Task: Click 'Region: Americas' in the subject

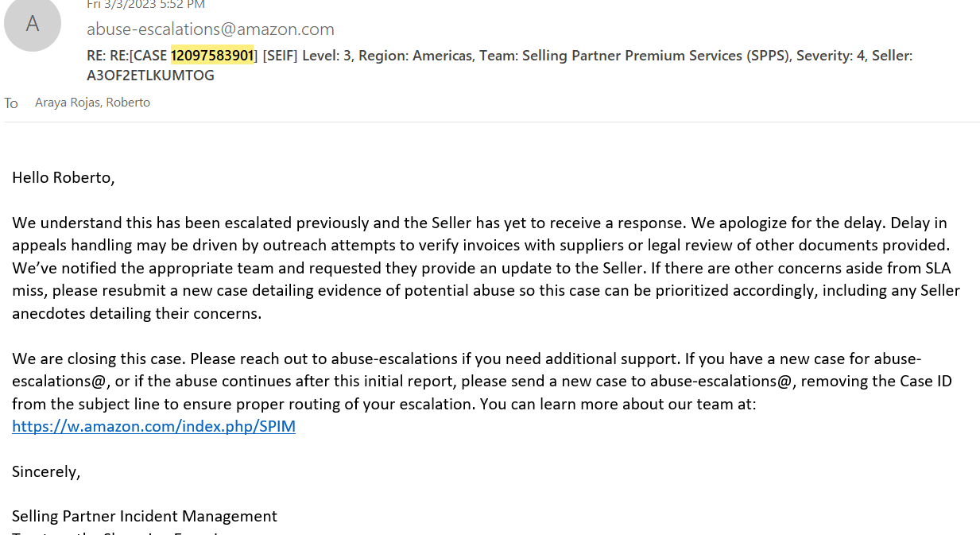Action: pos(414,56)
